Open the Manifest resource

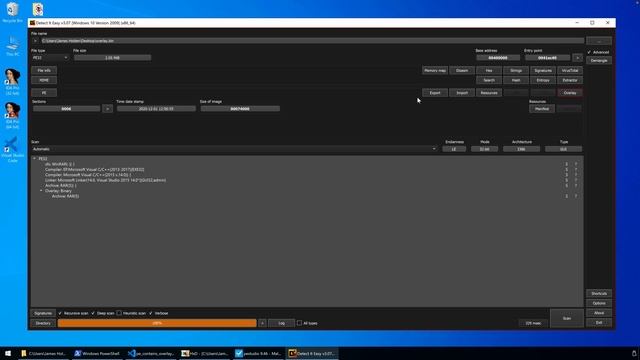click(542, 109)
